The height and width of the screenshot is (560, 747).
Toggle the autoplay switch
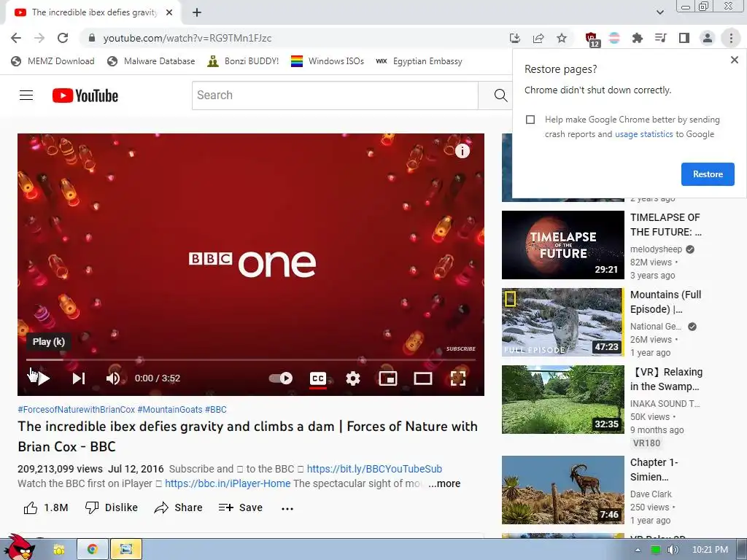click(x=281, y=378)
